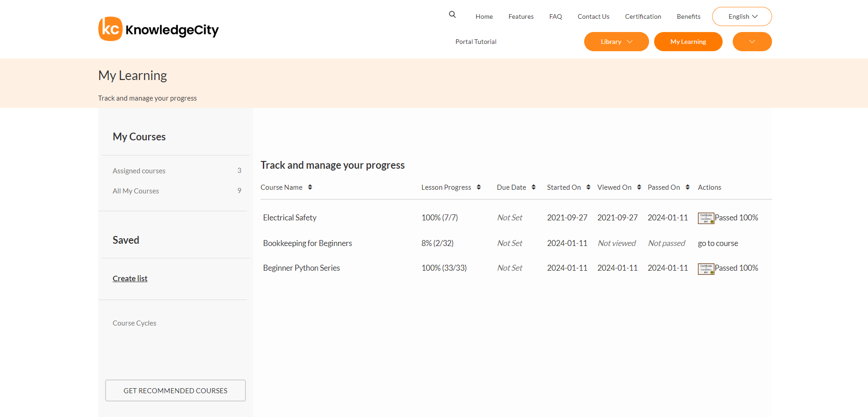Image resolution: width=868 pixels, height=417 pixels.
Task: Sort the table by Due Date
Action: pos(534,187)
